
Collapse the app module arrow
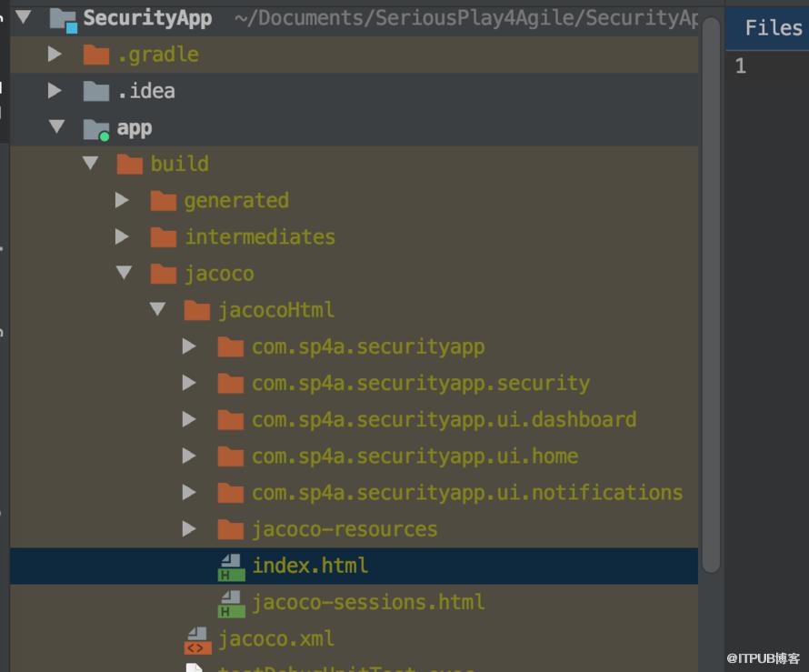[x=56, y=126]
